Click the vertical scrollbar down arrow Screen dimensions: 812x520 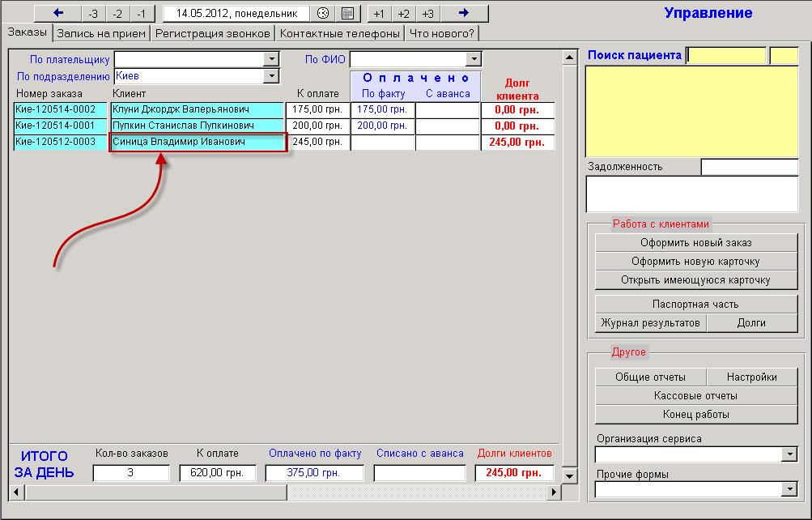(x=570, y=475)
